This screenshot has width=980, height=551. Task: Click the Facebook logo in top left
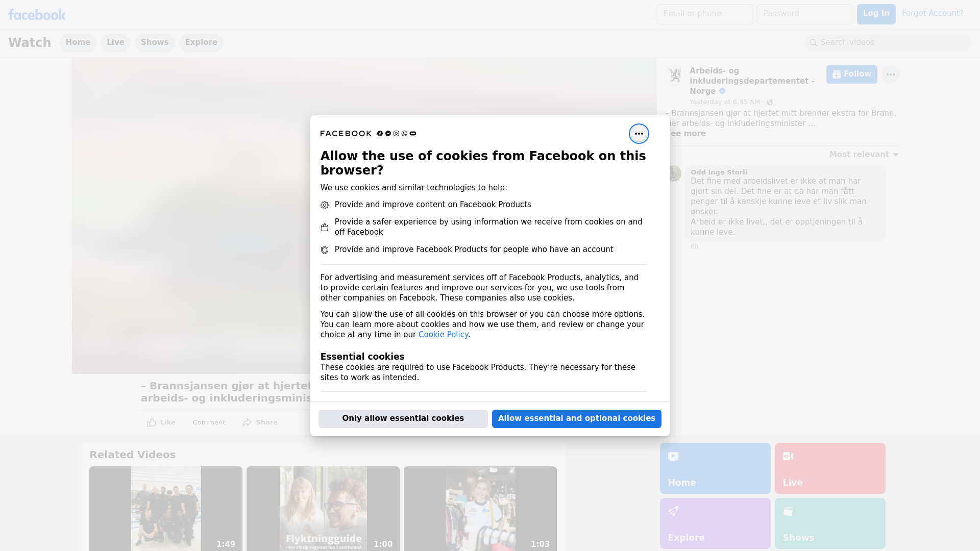[37, 15]
